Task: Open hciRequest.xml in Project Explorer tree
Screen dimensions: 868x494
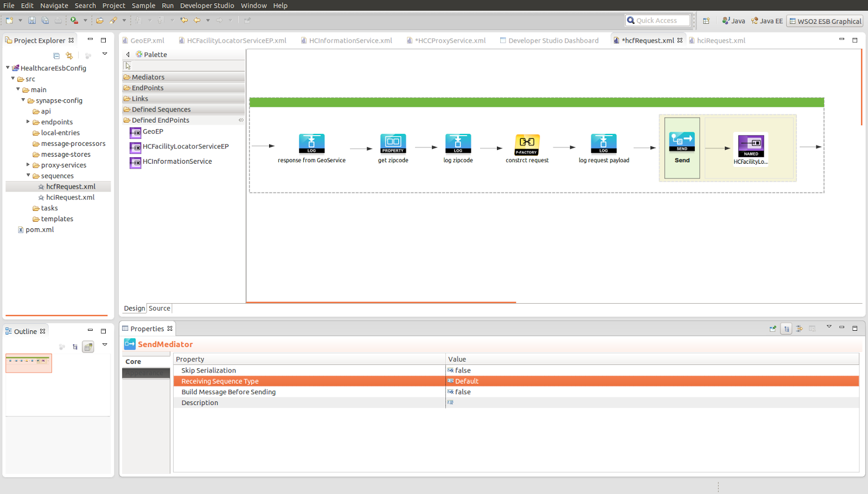Action: tap(66, 197)
